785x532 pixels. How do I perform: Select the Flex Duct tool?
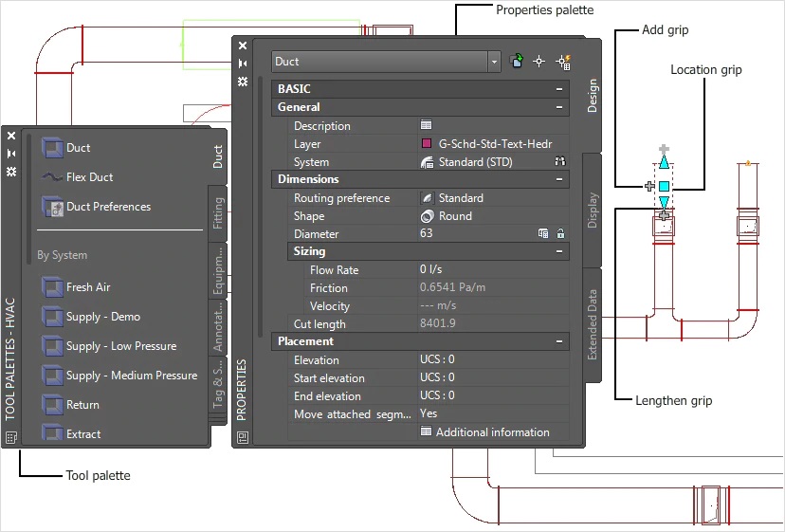[x=89, y=176]
